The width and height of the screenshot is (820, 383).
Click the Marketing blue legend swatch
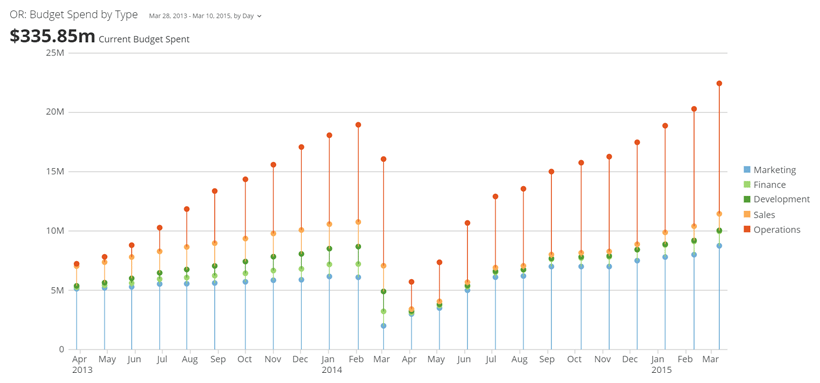coord(747,170)
